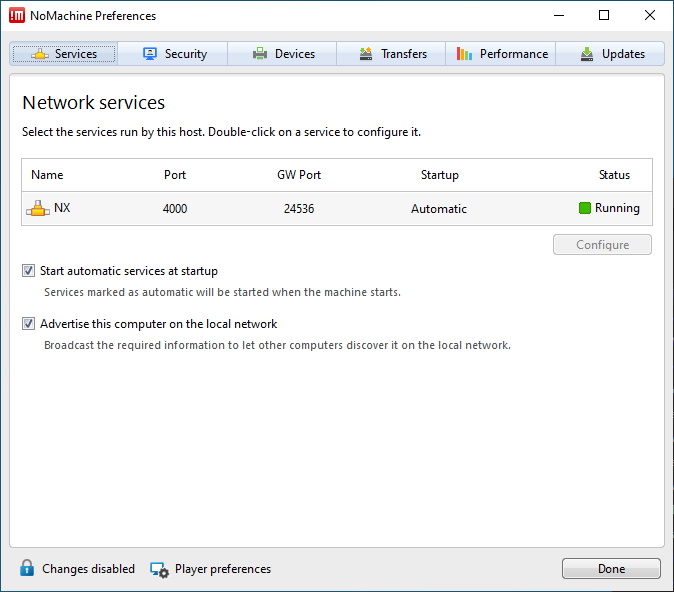The width and height of the screenshot is (674, 592).
Task: Click the Running status text
Action: (617, 208)
